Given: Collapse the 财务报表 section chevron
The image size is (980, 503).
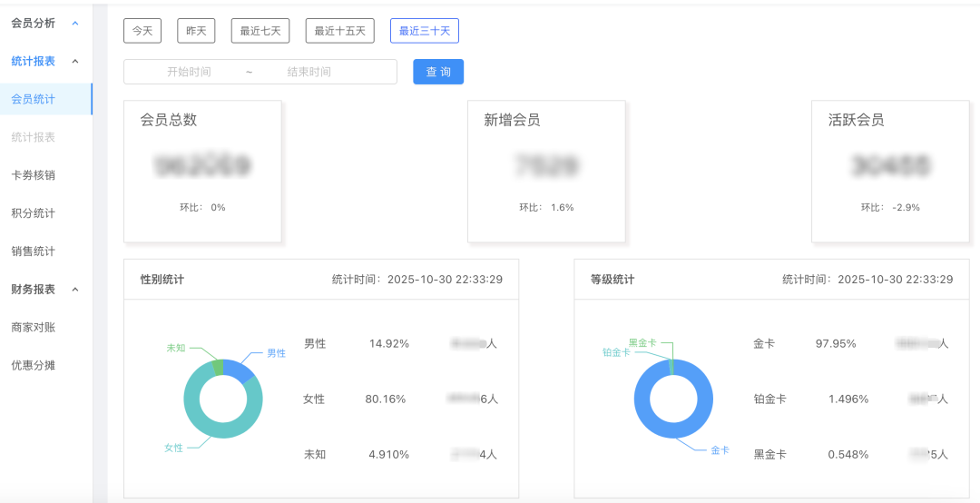Looking at the screenshot, I should click(75, 290).
